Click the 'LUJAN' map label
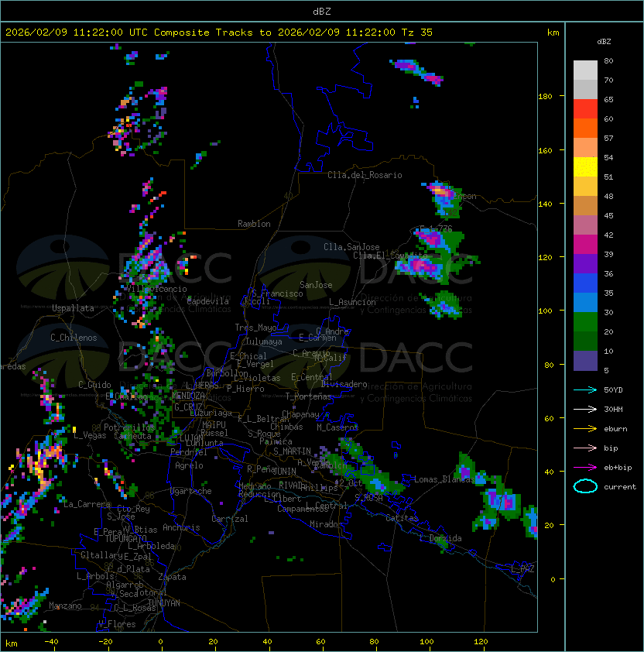 click(191, 438)
